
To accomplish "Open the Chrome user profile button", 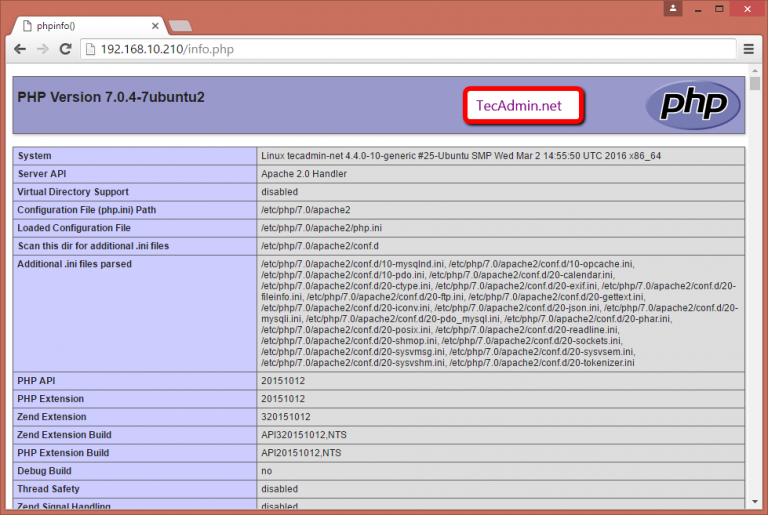I will 673,8.
